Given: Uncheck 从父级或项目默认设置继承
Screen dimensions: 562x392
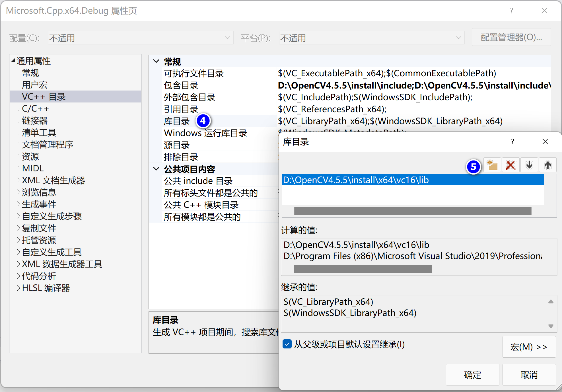Looking at the screenshot, I should 287,344.
